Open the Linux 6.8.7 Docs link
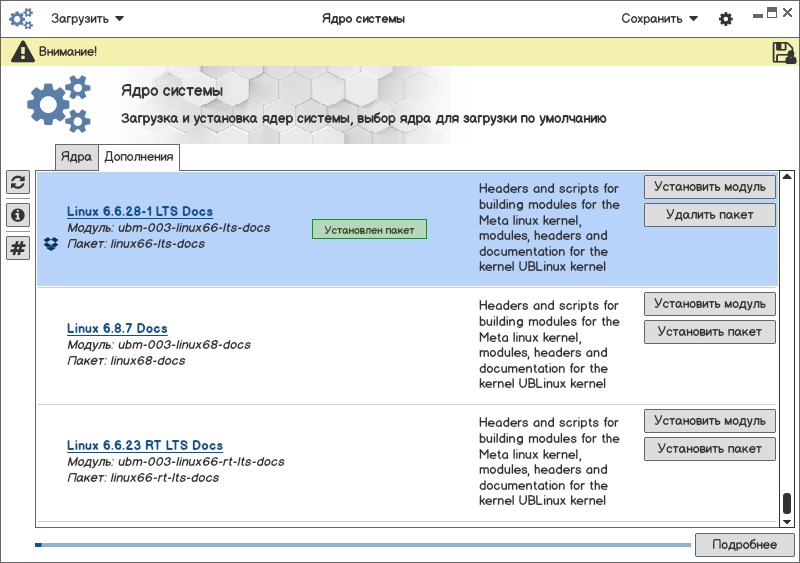The image size is (800, 563). 117,329
